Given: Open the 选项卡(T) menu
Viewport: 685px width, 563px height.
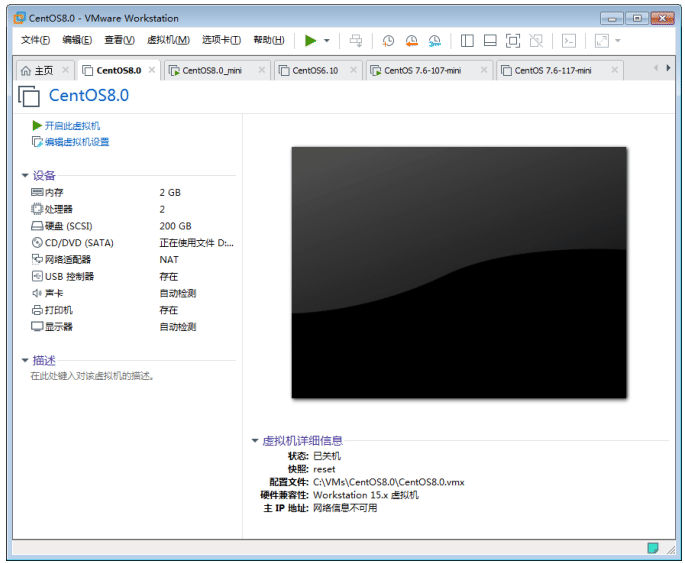Looking at the screenshot, I should pos(221,40).
